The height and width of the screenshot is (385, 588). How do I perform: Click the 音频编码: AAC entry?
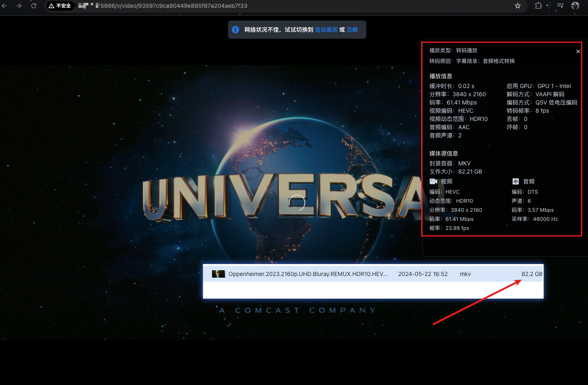(x=450, y=127)
